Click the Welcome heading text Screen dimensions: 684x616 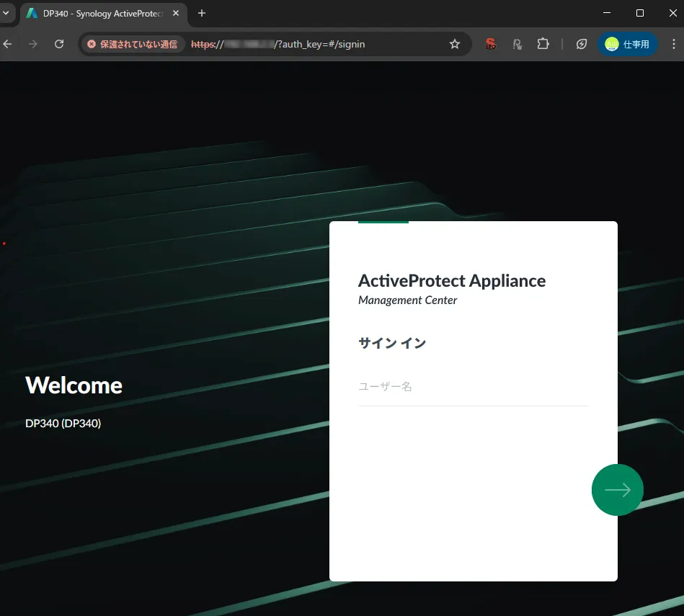74,385
